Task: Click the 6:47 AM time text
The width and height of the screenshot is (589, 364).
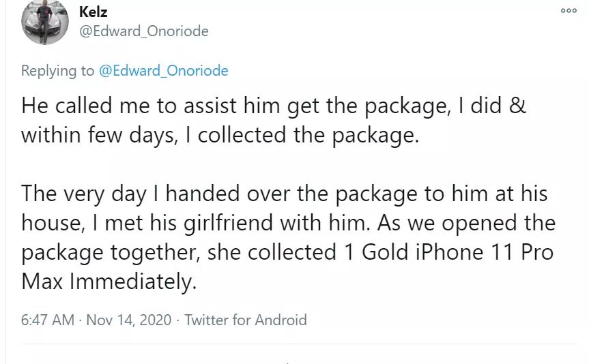Action: coord(47,320)
